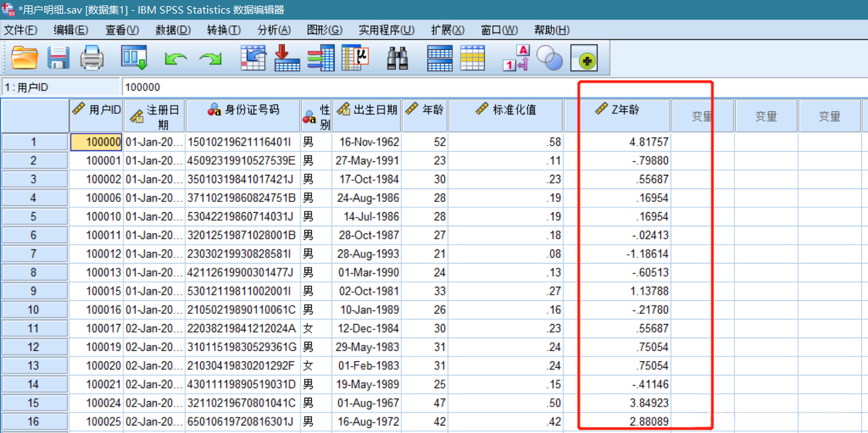Click the Go to case toolbar icon
This screenshot has height=433, width=868.
point(254,58)
